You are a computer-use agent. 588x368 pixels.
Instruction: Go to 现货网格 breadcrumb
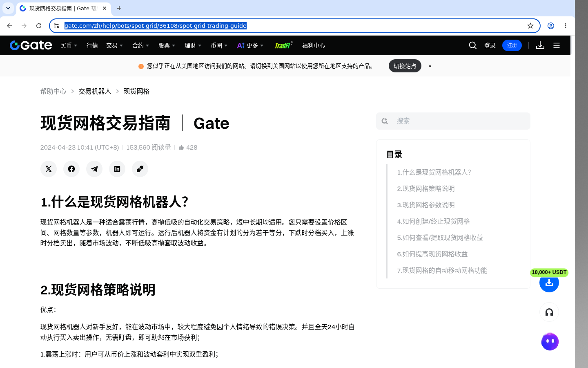pos(137,91)
